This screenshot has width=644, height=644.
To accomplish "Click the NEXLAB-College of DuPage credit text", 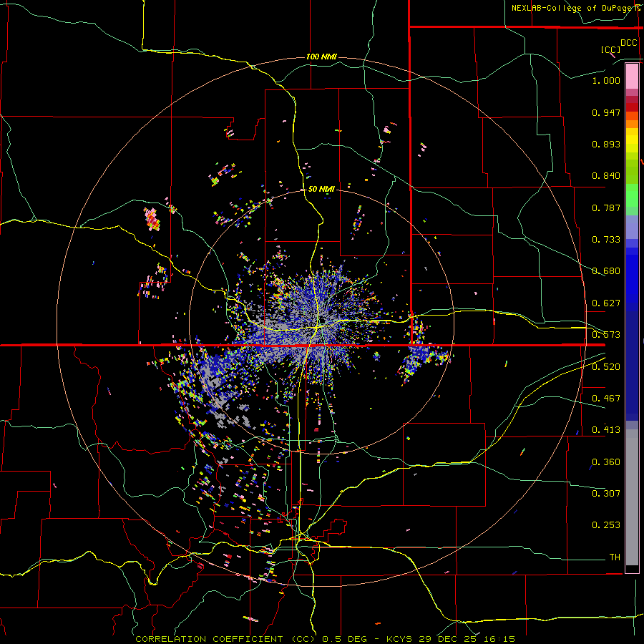I will (x=574, y=8).
